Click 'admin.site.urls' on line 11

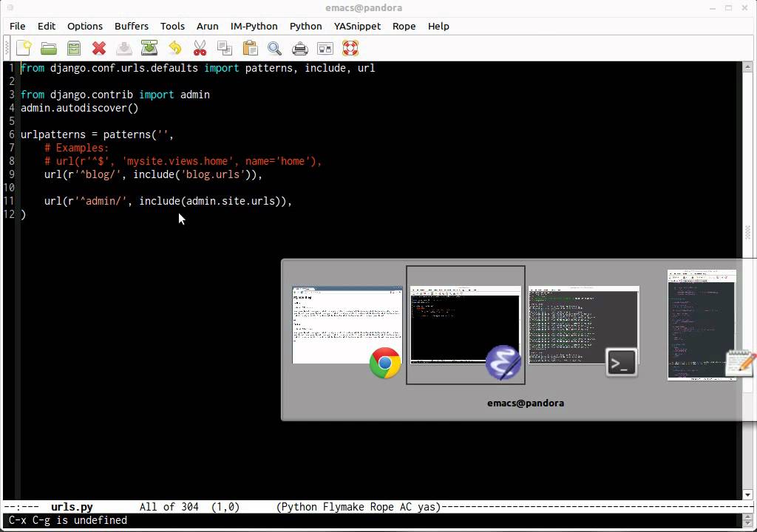[231, 201]
